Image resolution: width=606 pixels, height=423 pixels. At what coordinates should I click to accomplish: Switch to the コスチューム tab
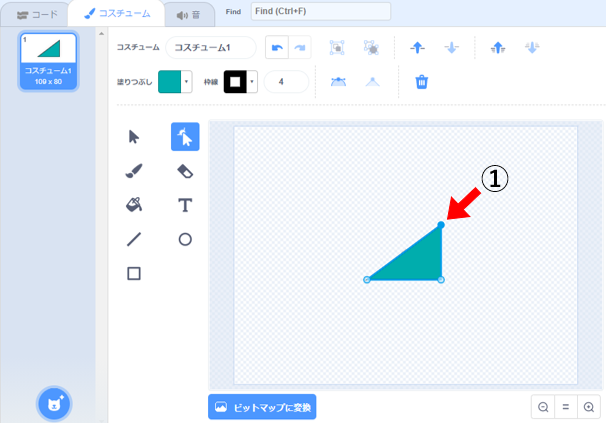(117, 14)
